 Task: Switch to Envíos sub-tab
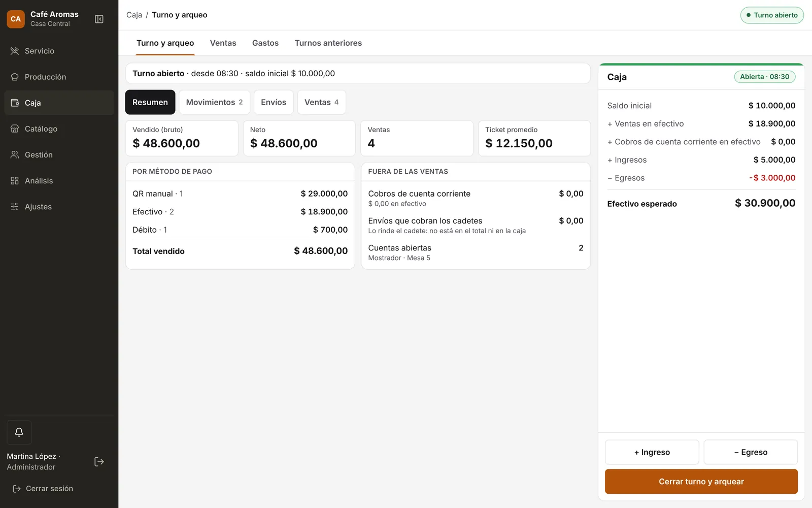coord(274,102)
